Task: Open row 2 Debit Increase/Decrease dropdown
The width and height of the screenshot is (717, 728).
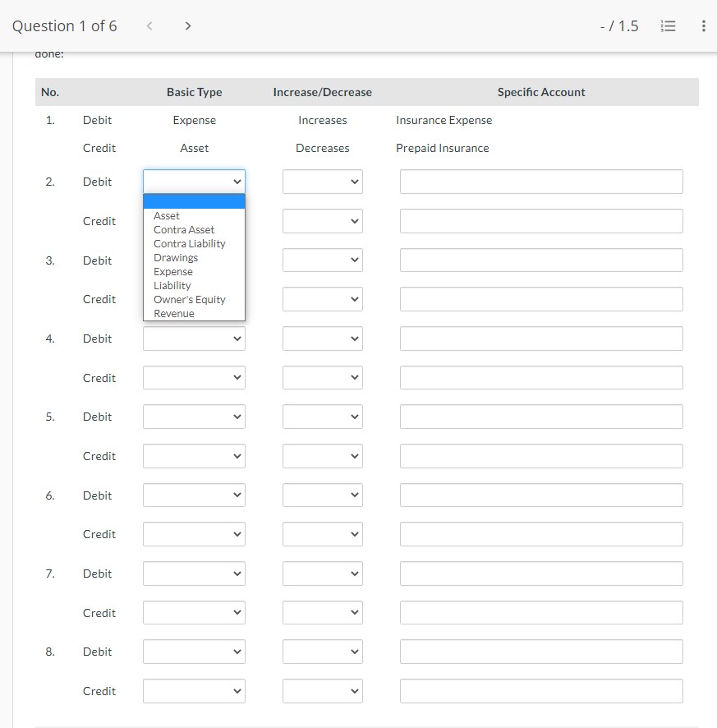Action: [x=323, y=182]
